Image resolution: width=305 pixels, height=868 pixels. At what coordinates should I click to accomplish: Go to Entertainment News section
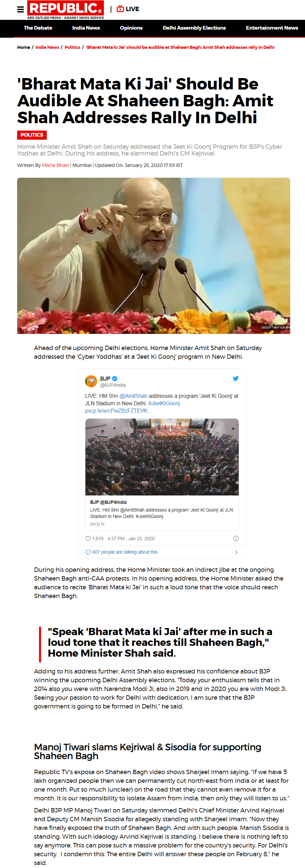(272, 28)
